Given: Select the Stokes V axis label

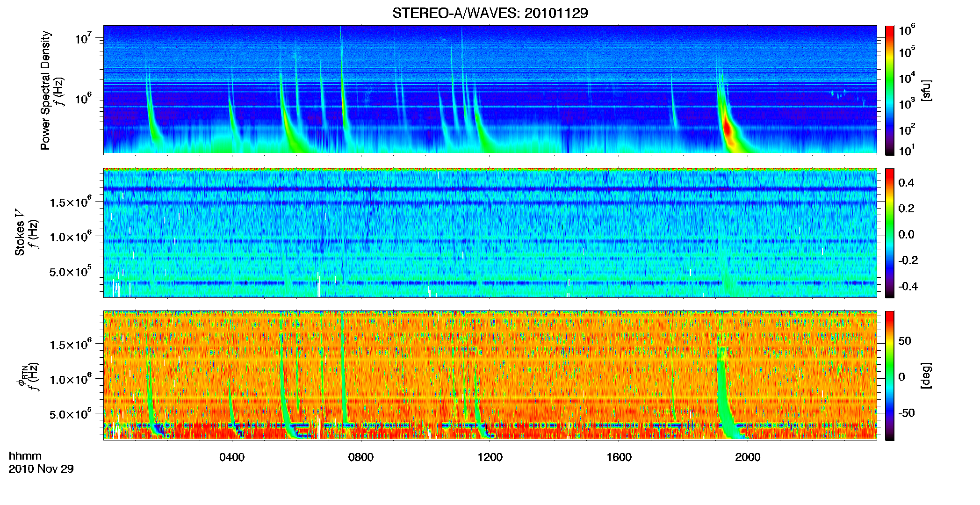Looking at the screenshot, I should [x=20, y=232].
